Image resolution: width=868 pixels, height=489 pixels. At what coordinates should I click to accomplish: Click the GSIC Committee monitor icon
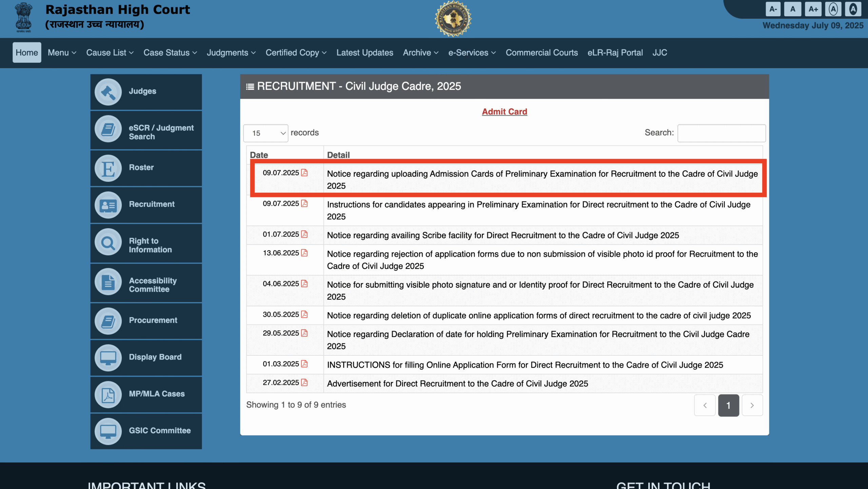pyautogui.click(x=108, y=431)
